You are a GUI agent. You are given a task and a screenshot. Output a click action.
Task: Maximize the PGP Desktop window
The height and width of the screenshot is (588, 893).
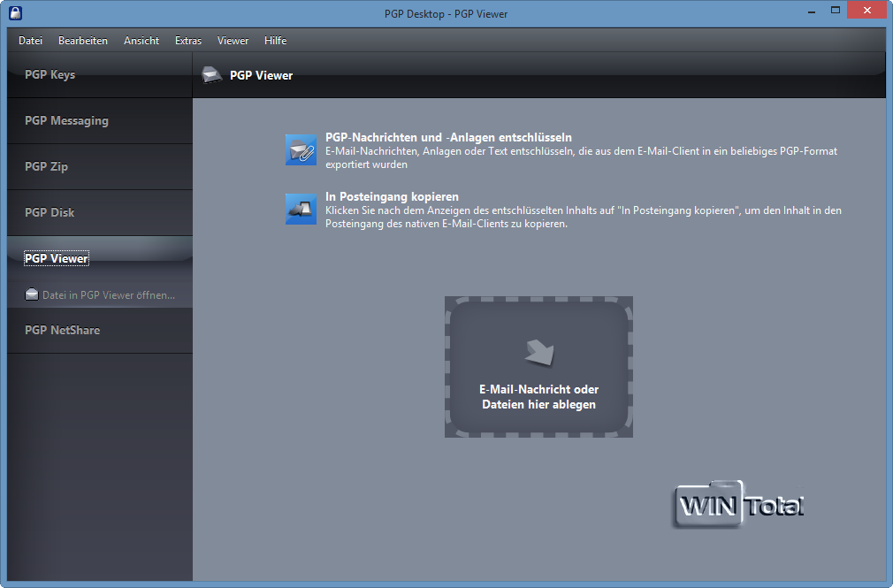836,11
